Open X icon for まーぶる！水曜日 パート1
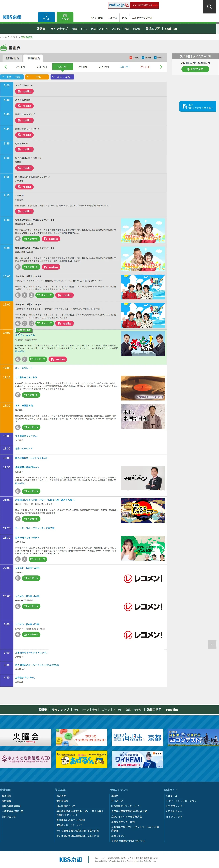Viewport: 219px width, 868px height. tap(25, 295)
